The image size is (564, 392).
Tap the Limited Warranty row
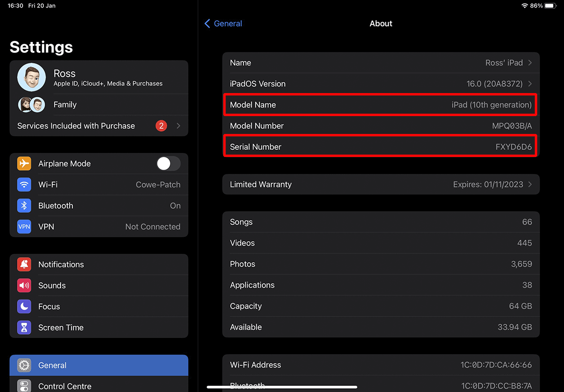(381, 185)
